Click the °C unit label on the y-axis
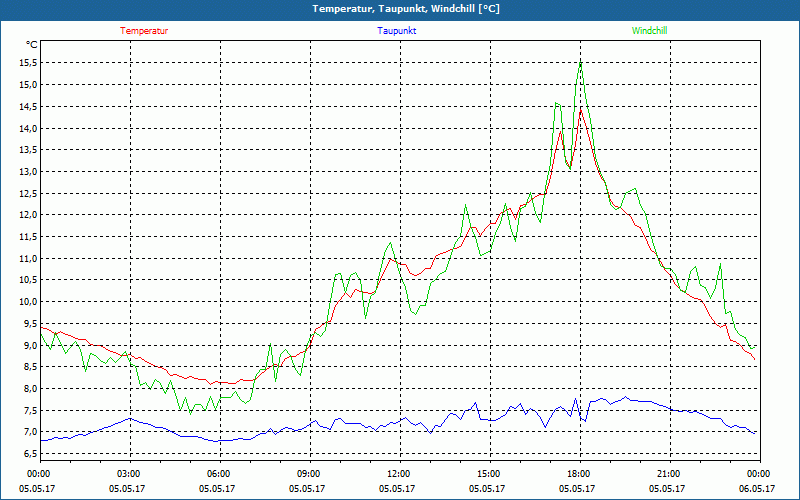Image resolution: width=800 pixels, height=500 pixels. click(x=32, y=45)
